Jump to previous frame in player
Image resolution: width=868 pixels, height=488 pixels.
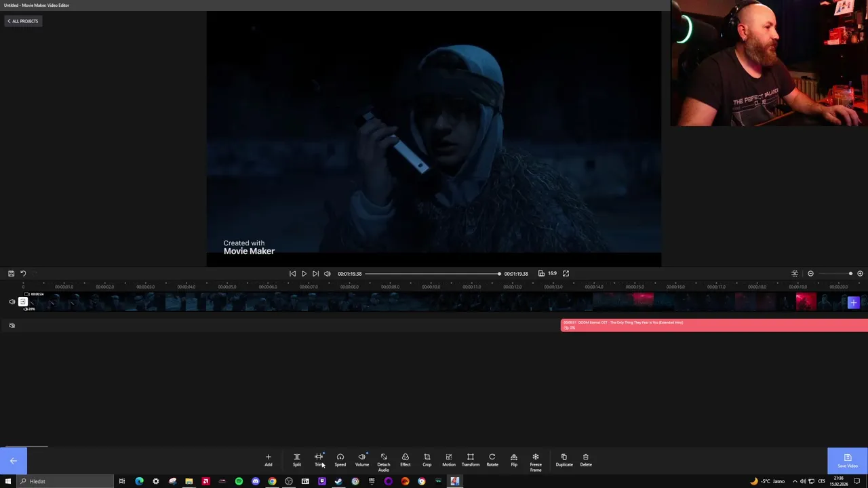tap(292, 274)
